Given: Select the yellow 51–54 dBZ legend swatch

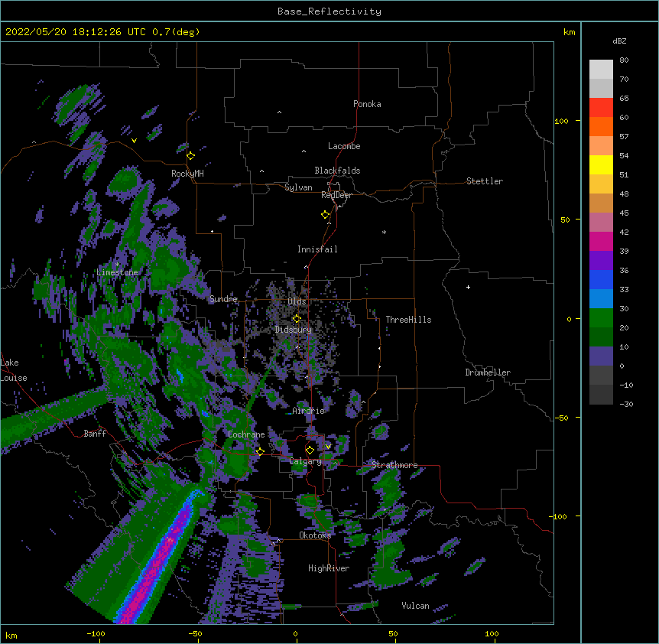Looking at the screenshot, I should (x=601, y=165).
